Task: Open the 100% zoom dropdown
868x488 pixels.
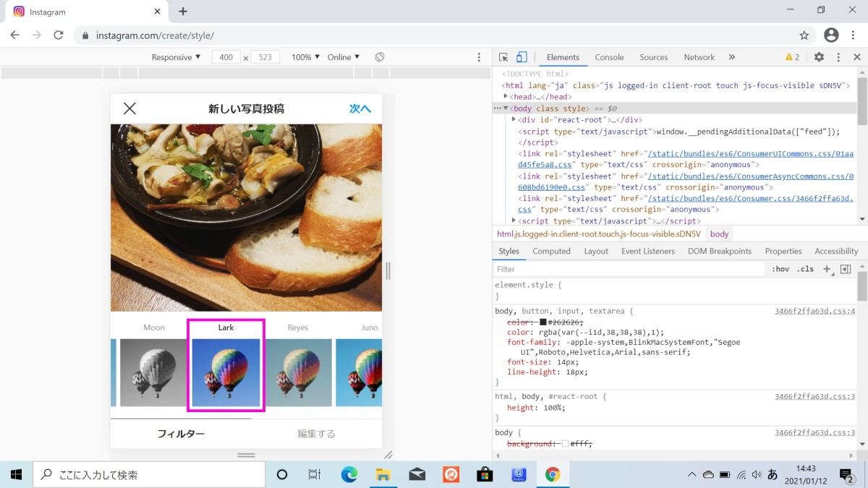Action: (305, 57)
